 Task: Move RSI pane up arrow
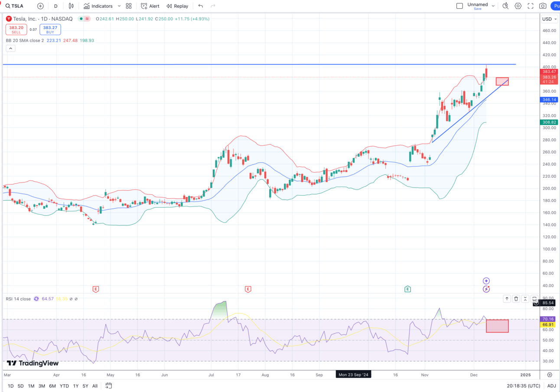coord(507,299)
